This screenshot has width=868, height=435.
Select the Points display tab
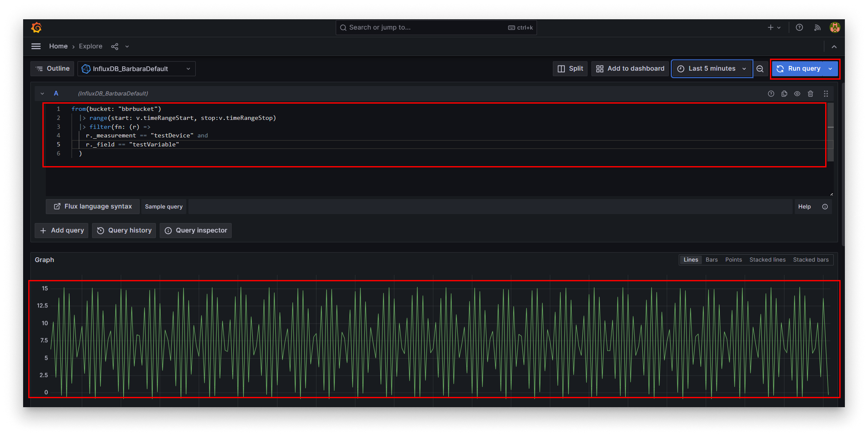(734, 259)
